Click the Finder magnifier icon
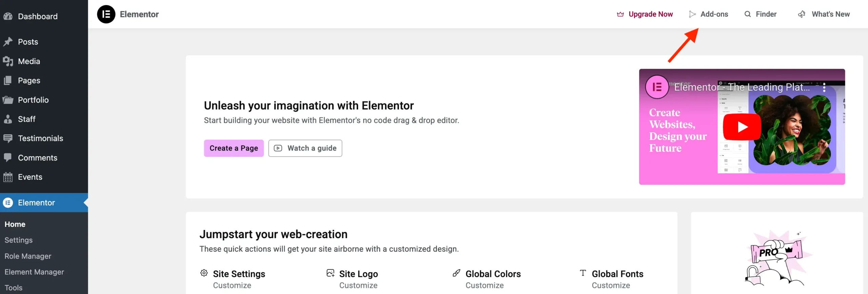The image size is (868, 294). (748, 14)
